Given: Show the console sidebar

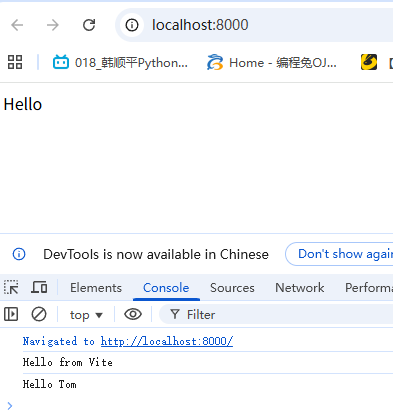Looking at the screenshot, I should pos(11,314).
